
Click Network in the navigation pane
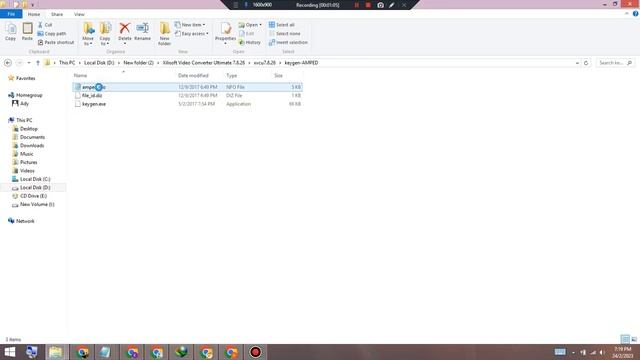click(25, 221)
